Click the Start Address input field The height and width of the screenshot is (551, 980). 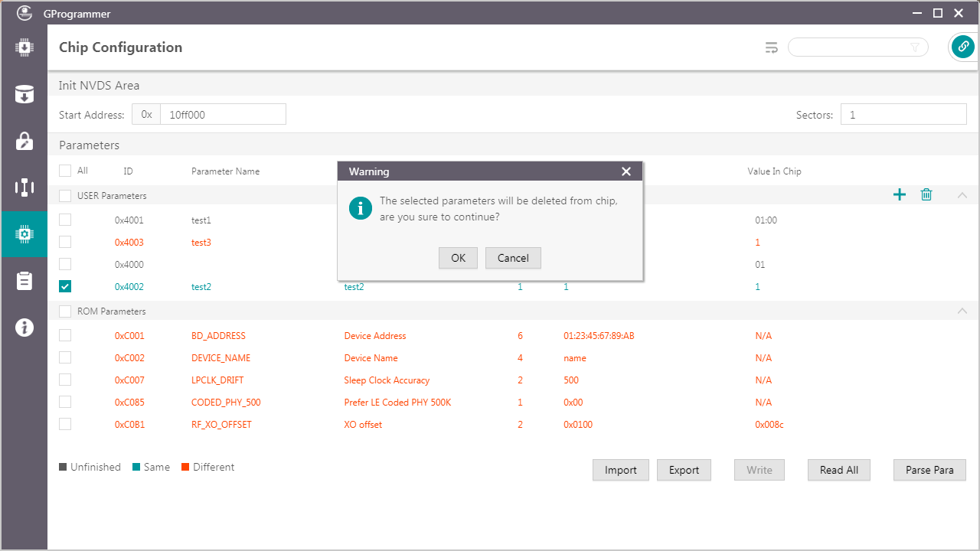click(222, 115)
